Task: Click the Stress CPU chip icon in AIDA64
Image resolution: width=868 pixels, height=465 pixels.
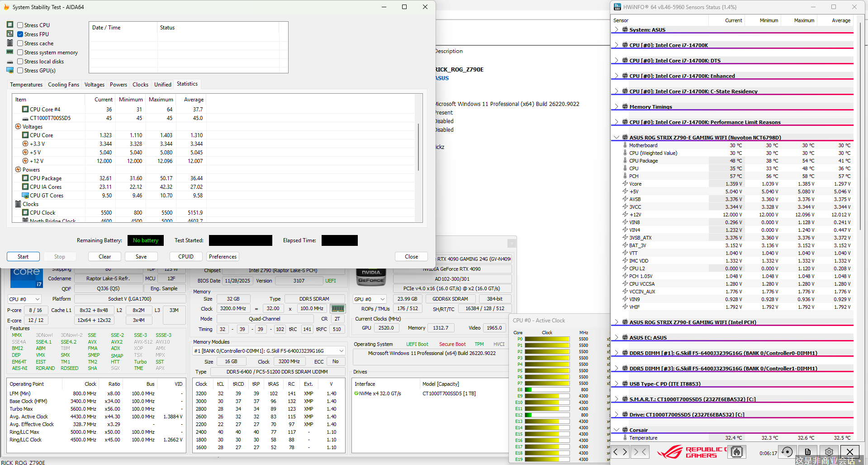Action: coord(10,25)
